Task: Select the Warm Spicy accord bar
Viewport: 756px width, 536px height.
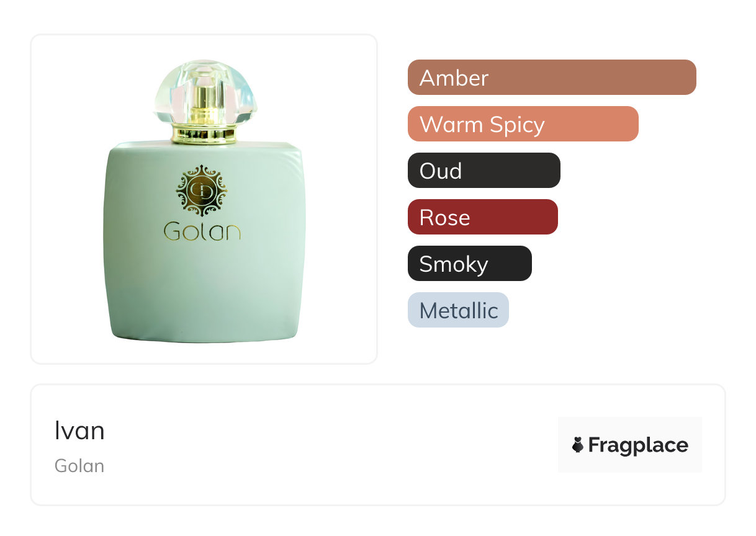Action: pos(523,124)
